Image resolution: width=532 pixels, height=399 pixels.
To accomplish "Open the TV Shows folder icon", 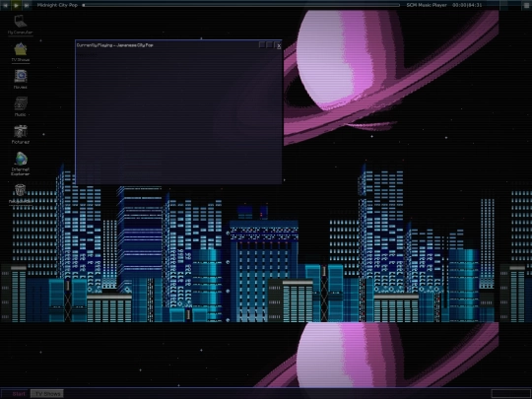I will pos(21,52).
